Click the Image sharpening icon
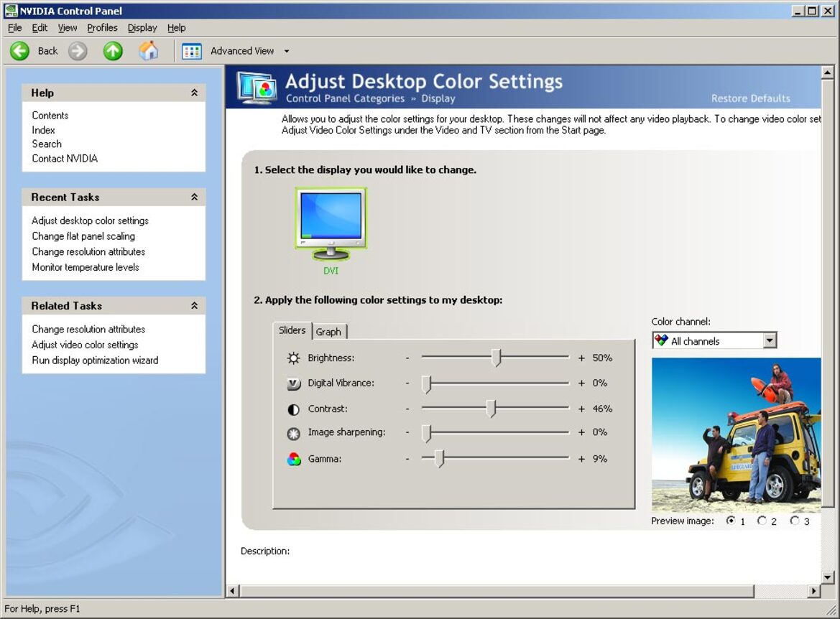 click(x=294, y=433)
